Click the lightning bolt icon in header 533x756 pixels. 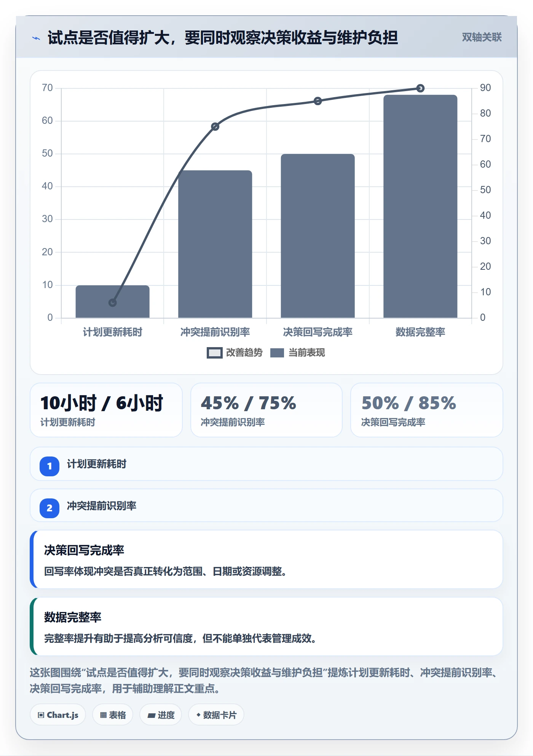tap(36, 38)
